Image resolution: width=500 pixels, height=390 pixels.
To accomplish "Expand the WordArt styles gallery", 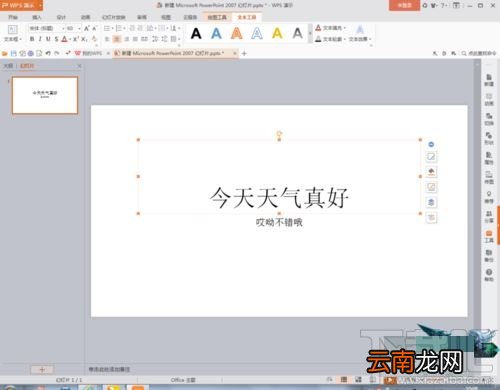I will pyautogui.click(x=310, y=33).
